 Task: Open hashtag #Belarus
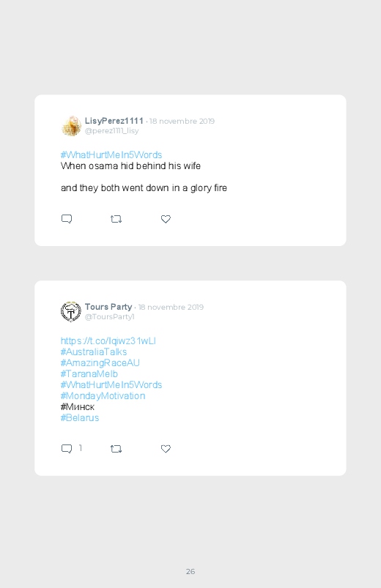(80, 417)
